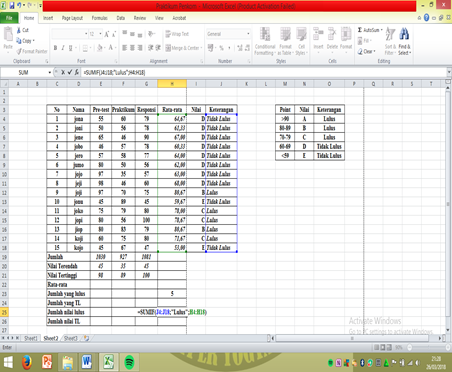
Task: Switch to the Formulas ribbon tab
Action: (x=100, y=18)
